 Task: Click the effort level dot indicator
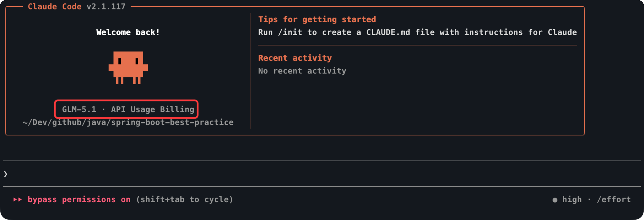[x=555, y=200]
